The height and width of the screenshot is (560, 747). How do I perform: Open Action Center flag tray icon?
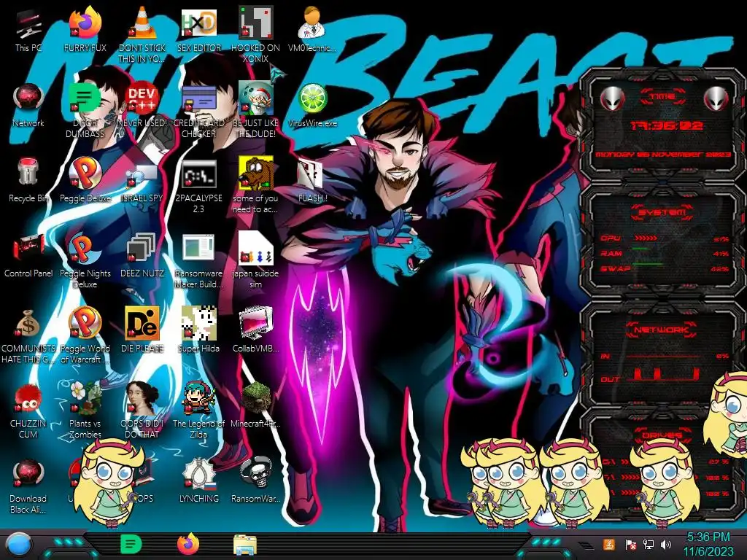631,545
